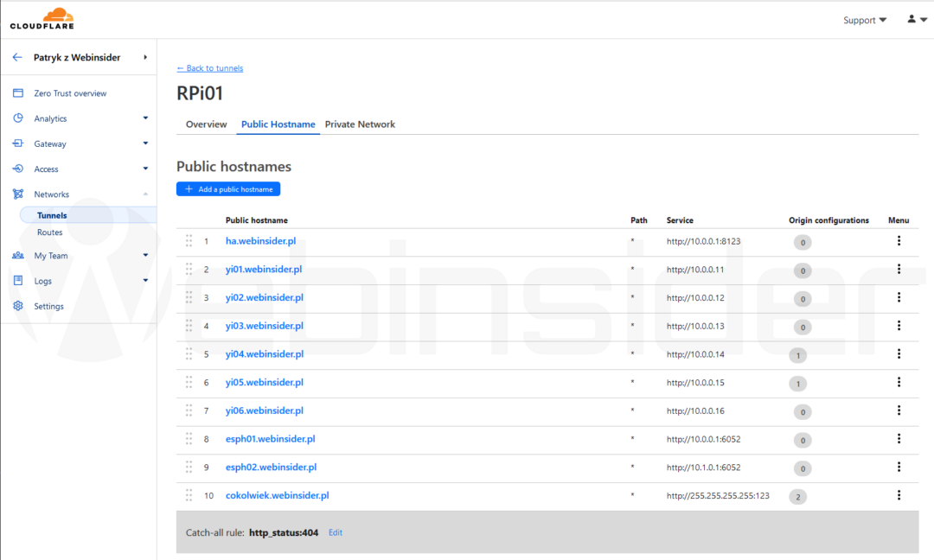Click the Cloudflare logo
934x560 pixels.
(42, 18)
